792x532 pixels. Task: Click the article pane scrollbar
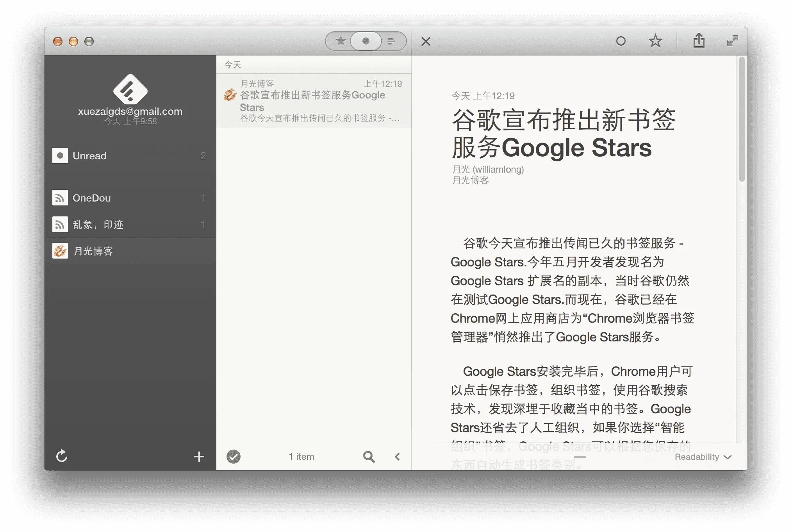point(741,117)
